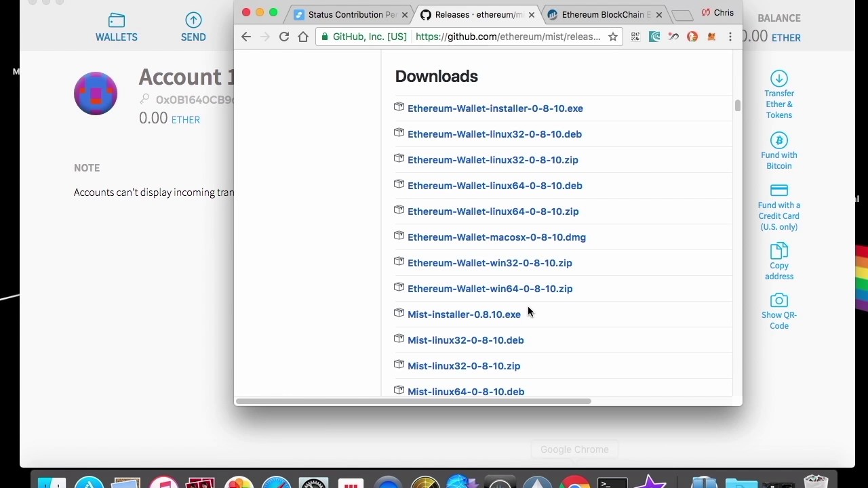
Task: Download Ethereum-Wallet-win32-0-8-10.zip
Action: coord(490,263)
